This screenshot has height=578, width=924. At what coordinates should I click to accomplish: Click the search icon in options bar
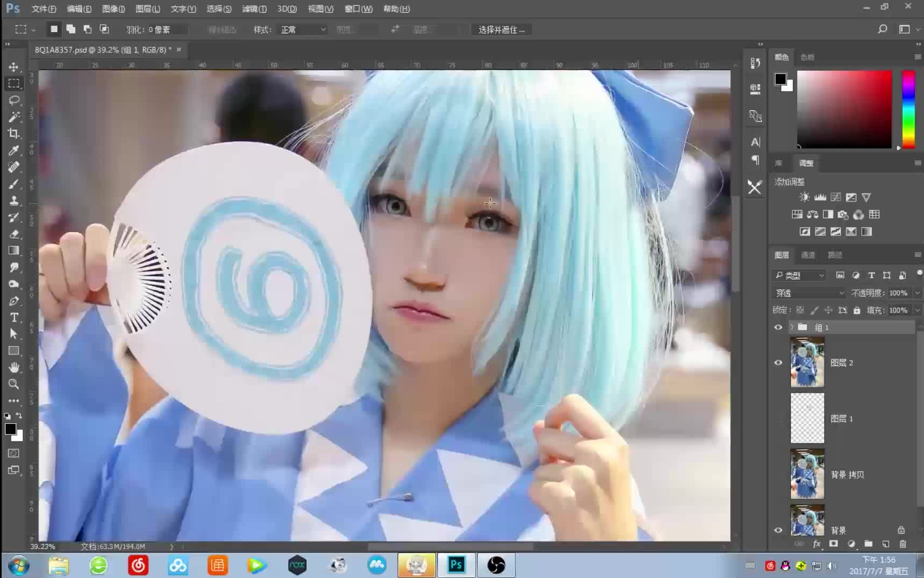coord(882,29)
